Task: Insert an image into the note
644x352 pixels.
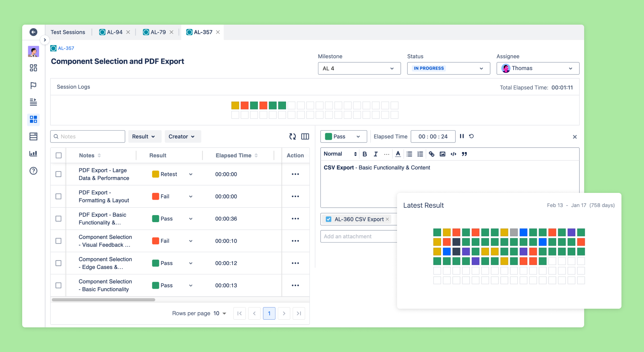Action: pyautogui.click(x=442, y=154)
